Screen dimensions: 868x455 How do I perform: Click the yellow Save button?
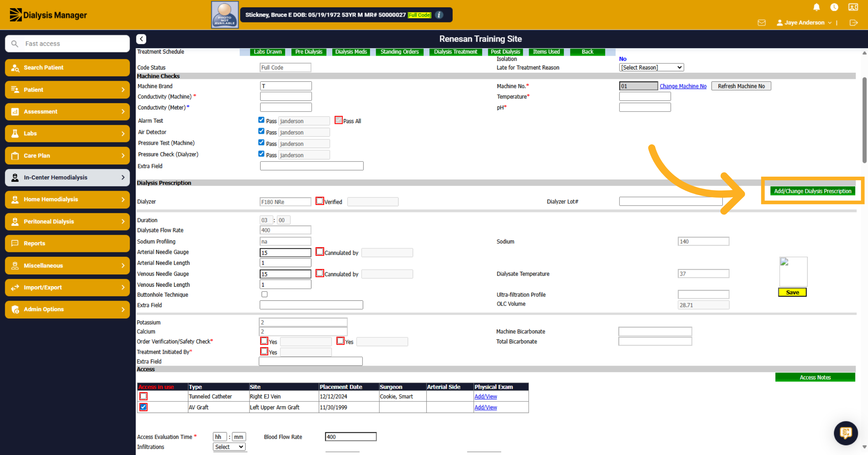click(792, 292)
